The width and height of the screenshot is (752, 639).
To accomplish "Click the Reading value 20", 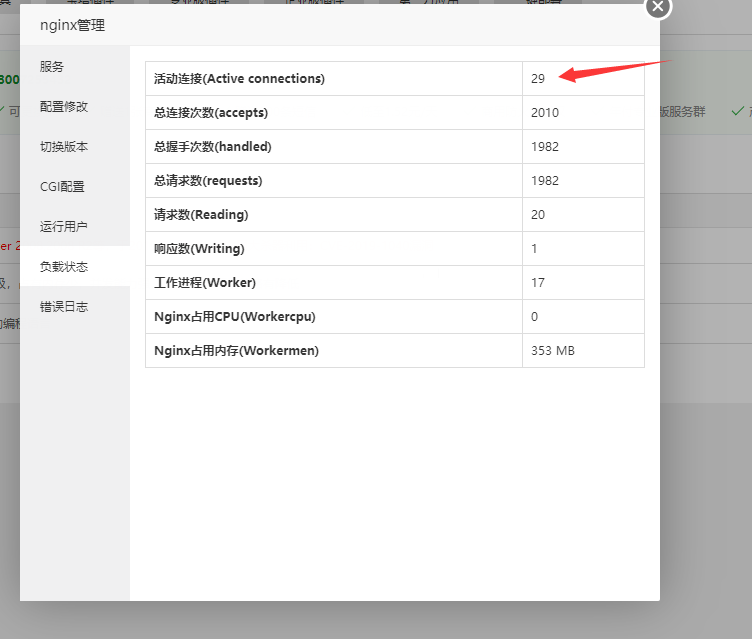I will point(538,215).
